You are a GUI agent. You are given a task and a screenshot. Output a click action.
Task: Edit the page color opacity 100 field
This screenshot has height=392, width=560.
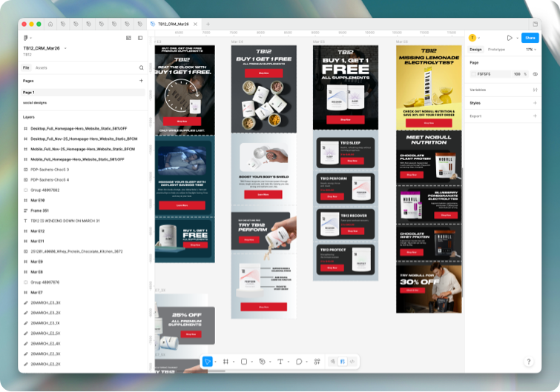pyautogui.click(x=517, y=74)
